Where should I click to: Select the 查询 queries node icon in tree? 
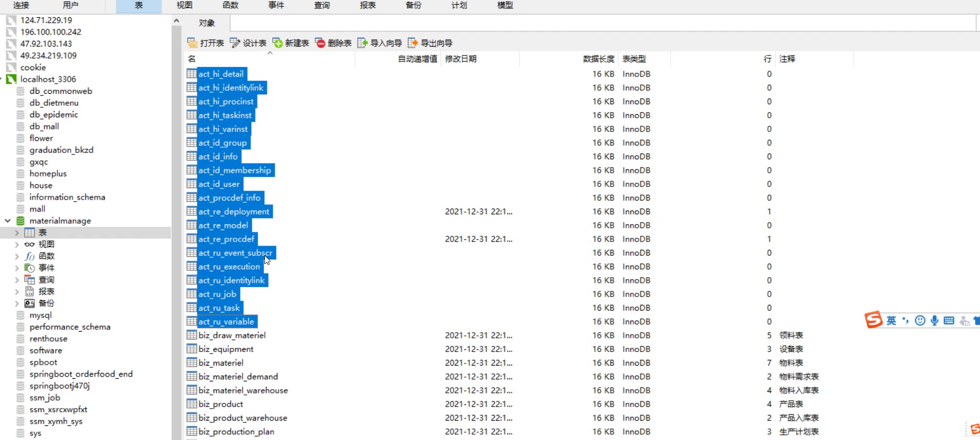(30, 280)
